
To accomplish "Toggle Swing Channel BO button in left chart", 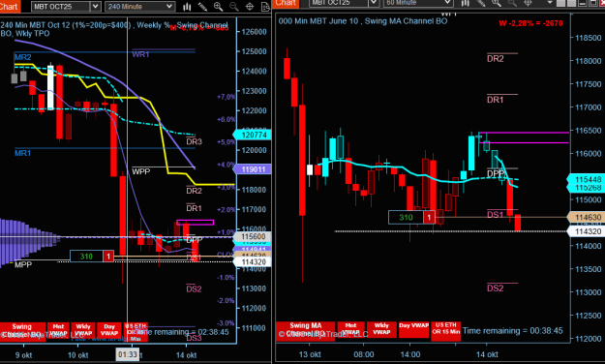I will 22,331.
